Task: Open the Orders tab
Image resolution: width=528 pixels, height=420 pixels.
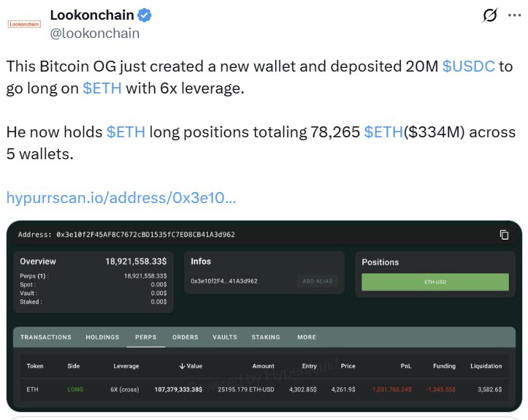Action: tap(185, 337)
